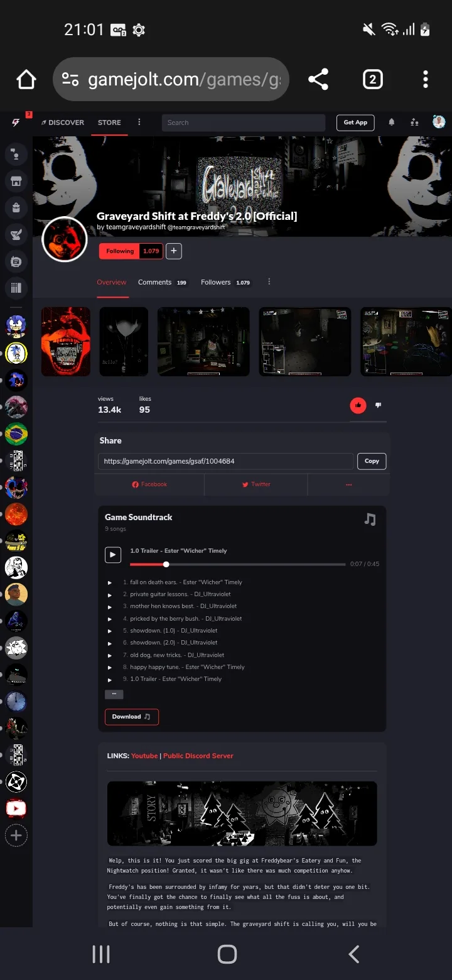Open the Game Jolt lightning logo menu
Viewport: 452px width, 980px height.
click(16, 122)
